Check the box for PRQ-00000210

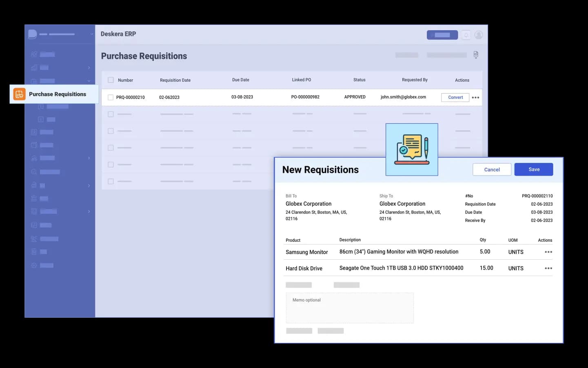[111, 98]
